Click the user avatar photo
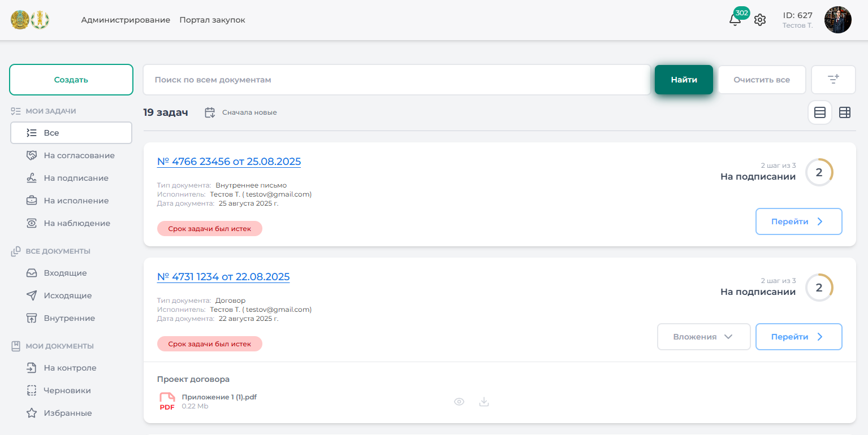The image size is (868, 435). 837,20
